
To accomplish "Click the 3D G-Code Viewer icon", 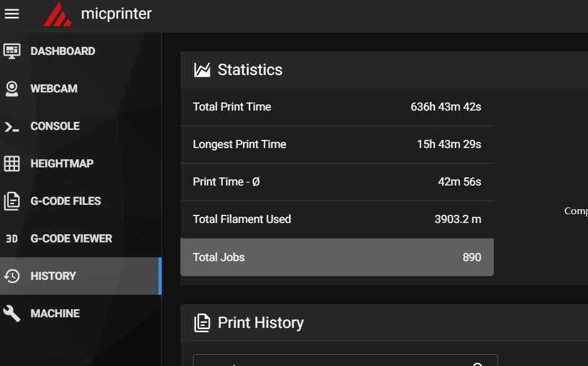I will (x=12, y=239).
